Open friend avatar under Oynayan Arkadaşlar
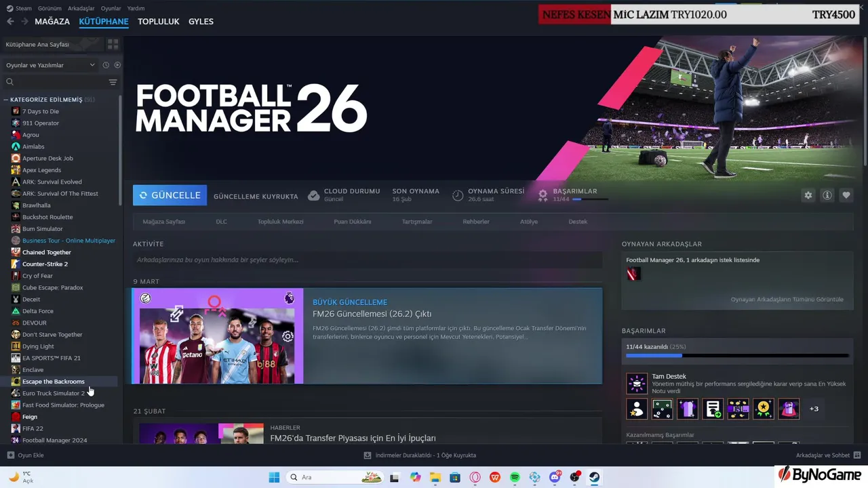The height and width of the screenshot is (488, 868). coord(633,274)
